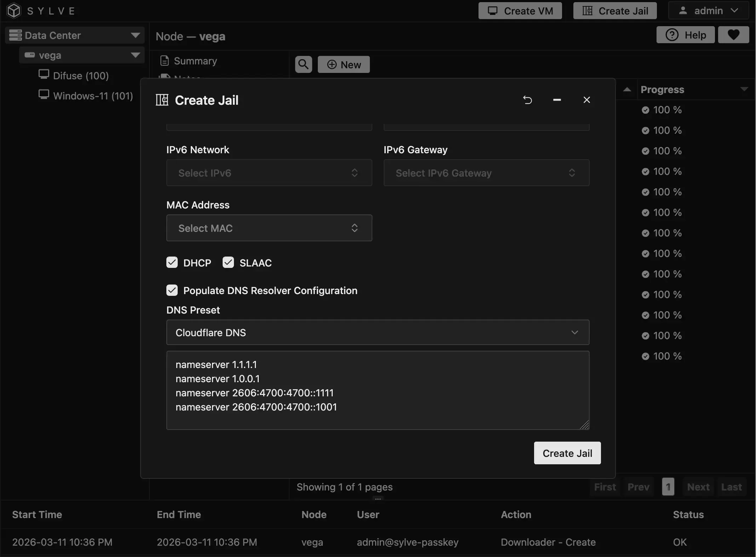
Task: Click the admin user icon
Action: [x=683, y=10]
